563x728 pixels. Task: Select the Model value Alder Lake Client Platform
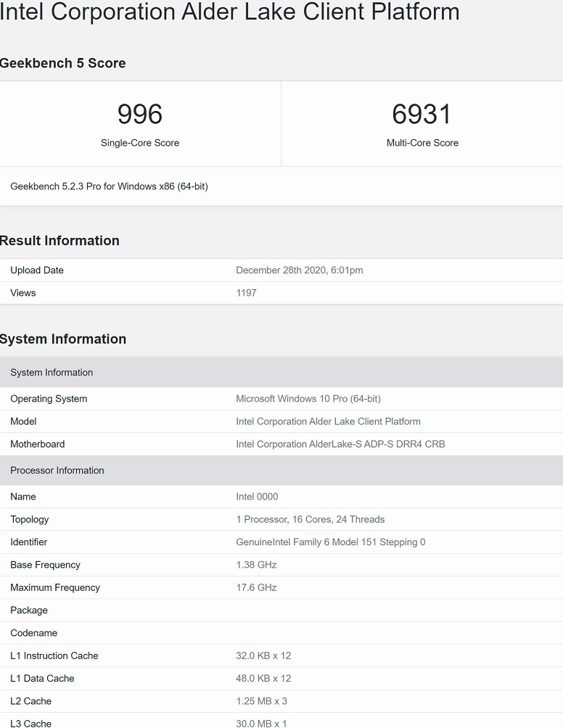pos(329,421)
